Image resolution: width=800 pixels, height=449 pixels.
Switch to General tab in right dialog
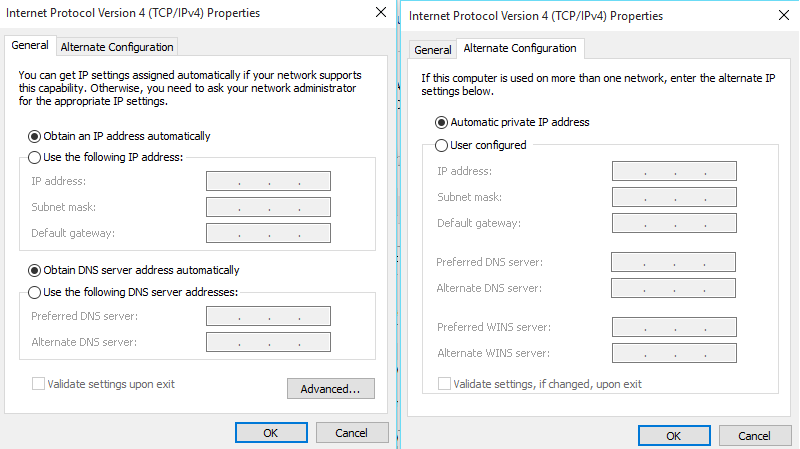click(433, 50)
